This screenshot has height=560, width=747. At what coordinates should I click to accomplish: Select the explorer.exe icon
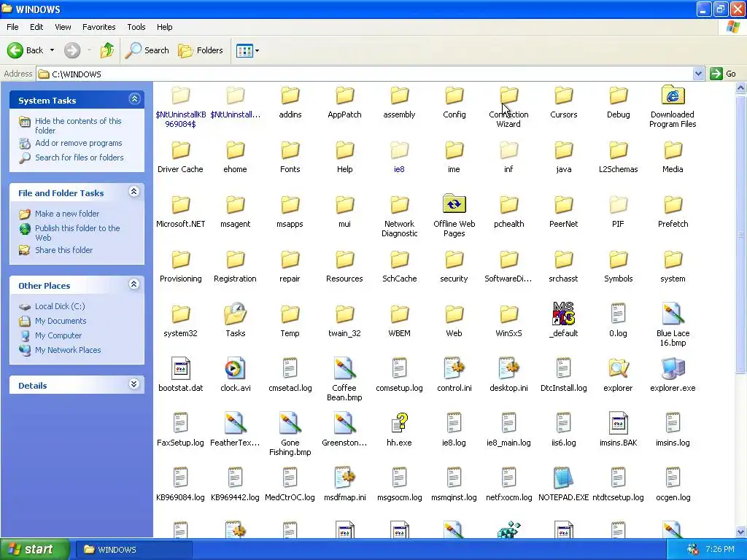(x=673, y=368)
